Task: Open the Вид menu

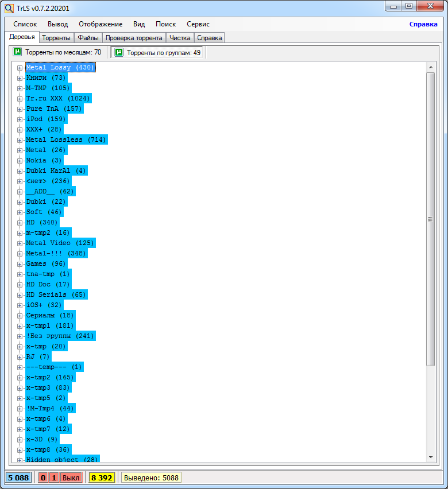Action: pyautogui.click(x=139, y=24)
